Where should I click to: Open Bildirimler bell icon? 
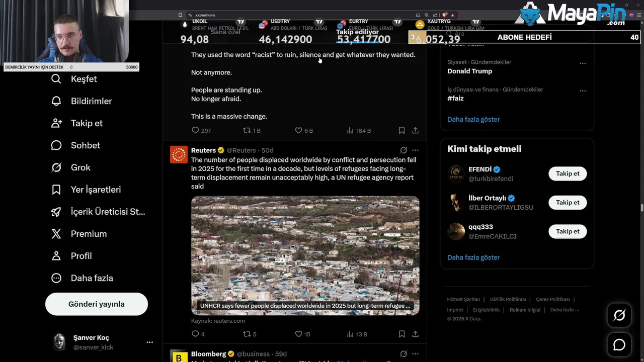56,101
